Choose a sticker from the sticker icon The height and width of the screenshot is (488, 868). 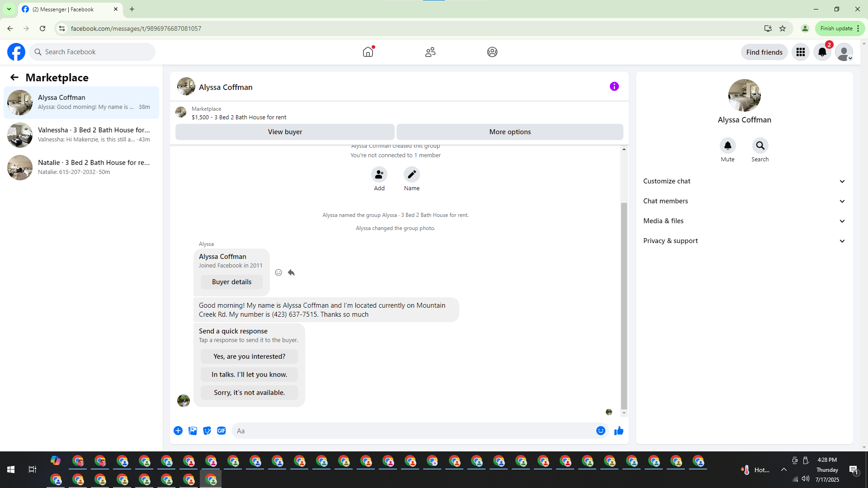tap(207, 431)
